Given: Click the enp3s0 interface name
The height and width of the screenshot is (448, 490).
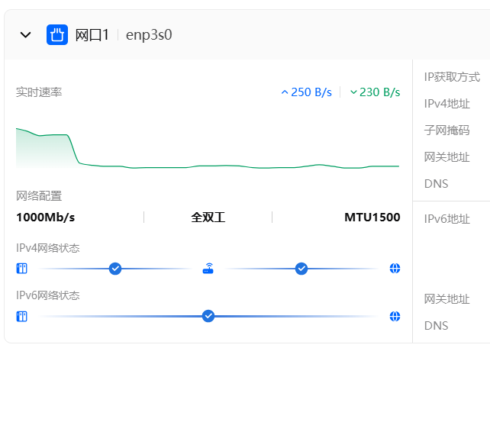Looking at the screenshot, I should point(149,35).
